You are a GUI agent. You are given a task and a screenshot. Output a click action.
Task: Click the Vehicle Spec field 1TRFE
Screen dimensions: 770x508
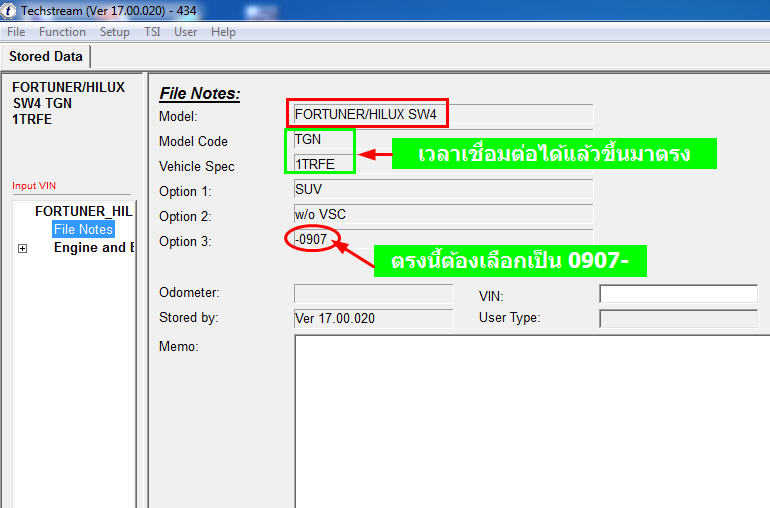coord(443,164)
